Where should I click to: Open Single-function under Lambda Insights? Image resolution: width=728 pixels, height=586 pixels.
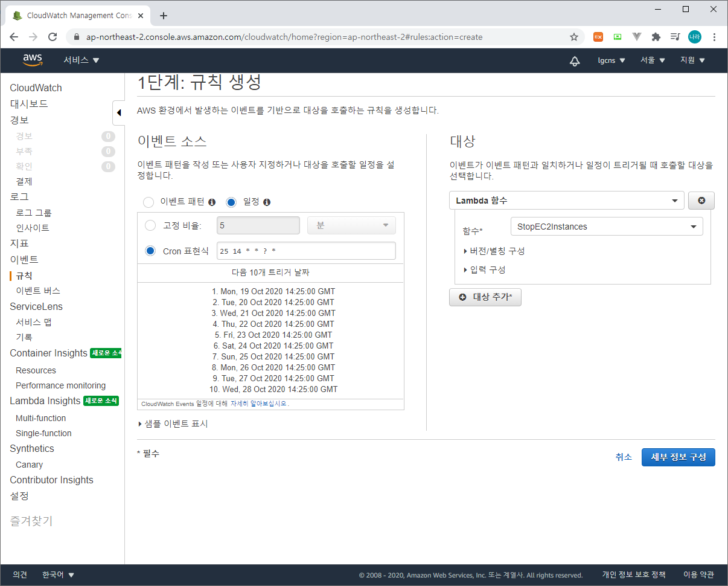click(43, 433)
